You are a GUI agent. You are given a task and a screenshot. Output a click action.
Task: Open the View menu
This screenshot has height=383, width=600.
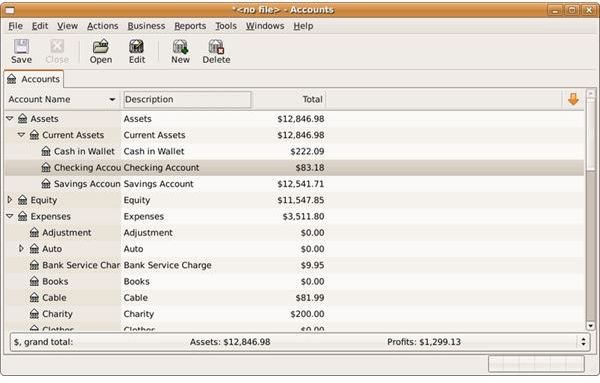click(67, 26)
